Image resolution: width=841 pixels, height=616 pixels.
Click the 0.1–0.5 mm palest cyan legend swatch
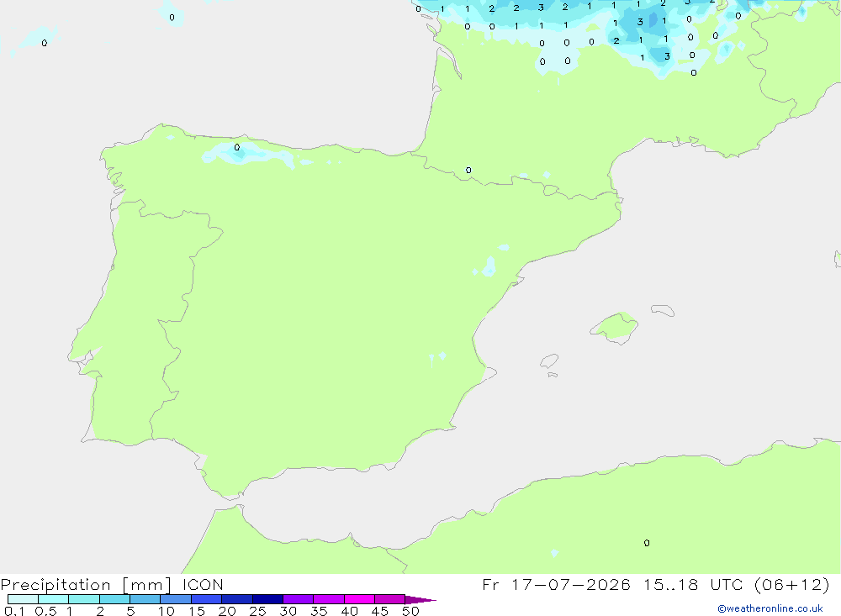[23, 599]
